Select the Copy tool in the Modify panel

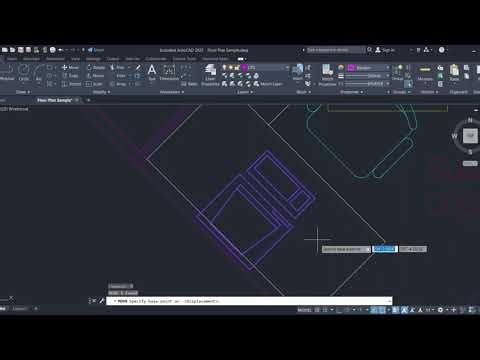70,76
